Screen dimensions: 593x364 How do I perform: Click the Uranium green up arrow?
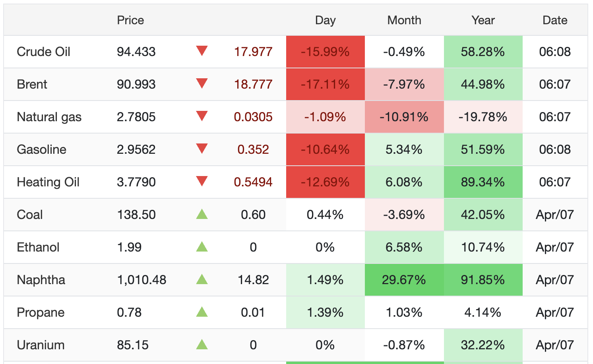pos(202,345)
